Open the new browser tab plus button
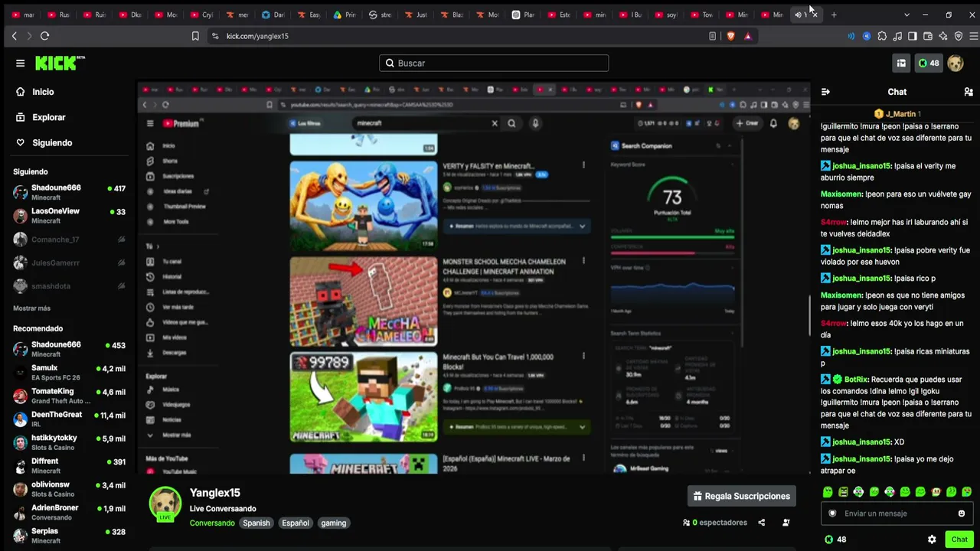The height and width of the screenshot is (551, 980). tap(834, 15)
